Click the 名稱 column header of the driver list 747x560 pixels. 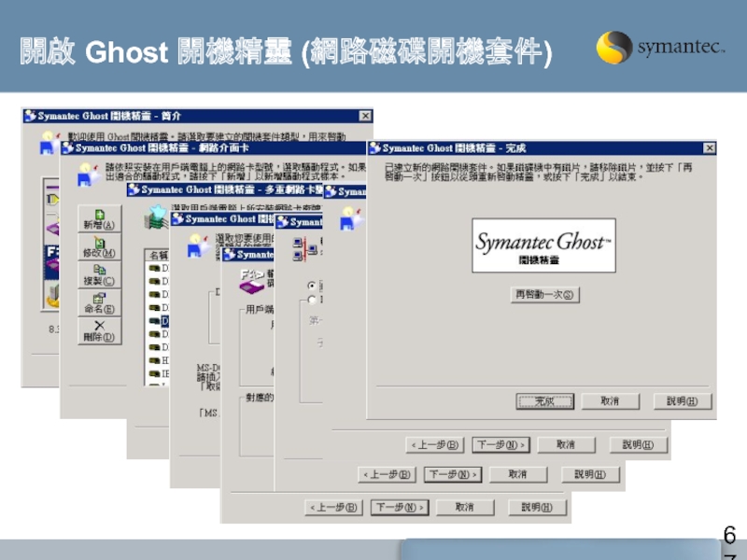157,255
